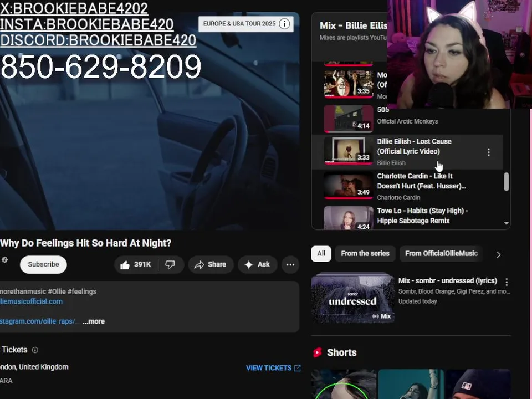Open more actions ellipsis under the video
532x399 pixels.
290,265
